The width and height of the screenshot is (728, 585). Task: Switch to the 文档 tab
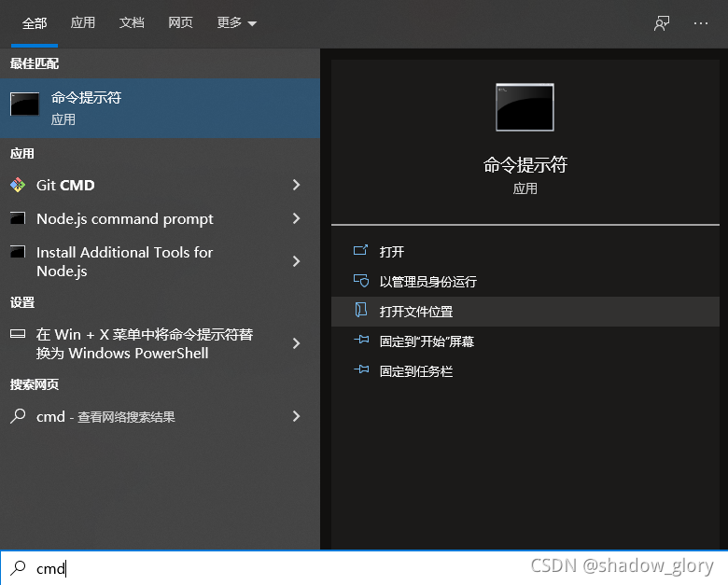pos(132,22)
